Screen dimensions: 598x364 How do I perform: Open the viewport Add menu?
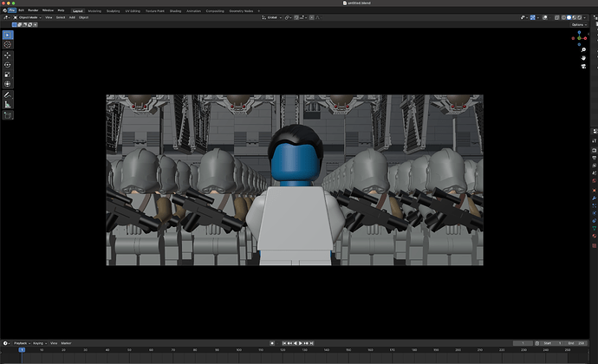tap(72, 17)
